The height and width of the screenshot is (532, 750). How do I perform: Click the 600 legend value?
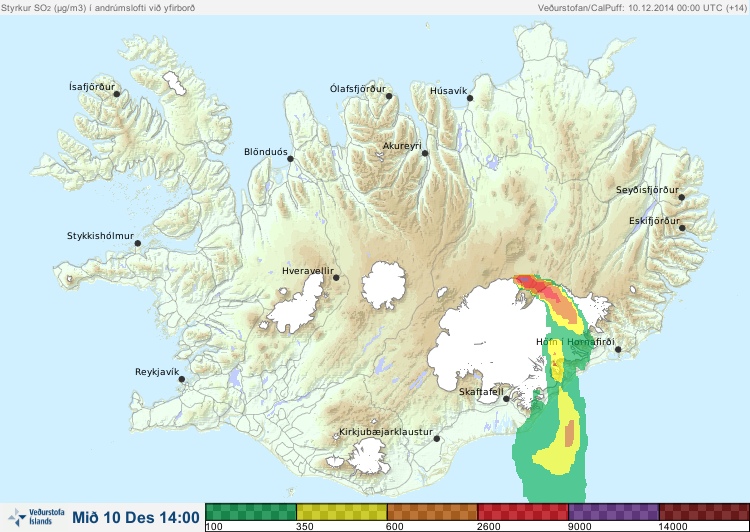pyautogui.click(x=396, y=527)
